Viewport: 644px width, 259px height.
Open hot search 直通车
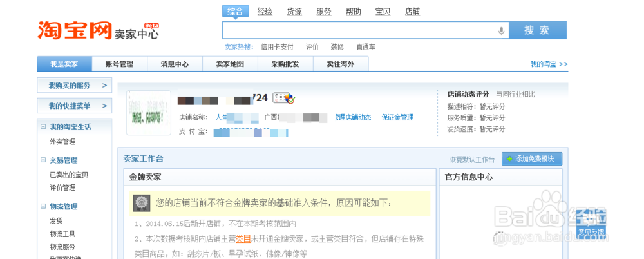coord(366,47)
